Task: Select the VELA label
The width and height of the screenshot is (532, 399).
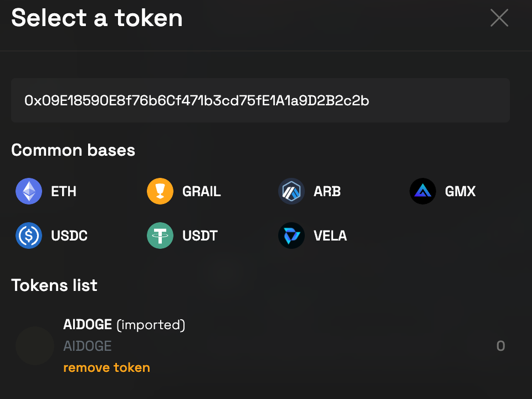Action: pos(330,236)
